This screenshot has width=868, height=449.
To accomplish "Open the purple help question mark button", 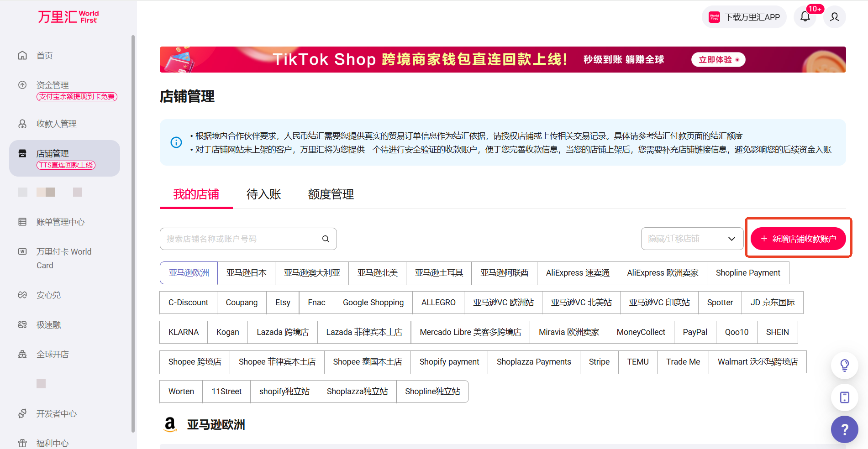I will [844, 429].
